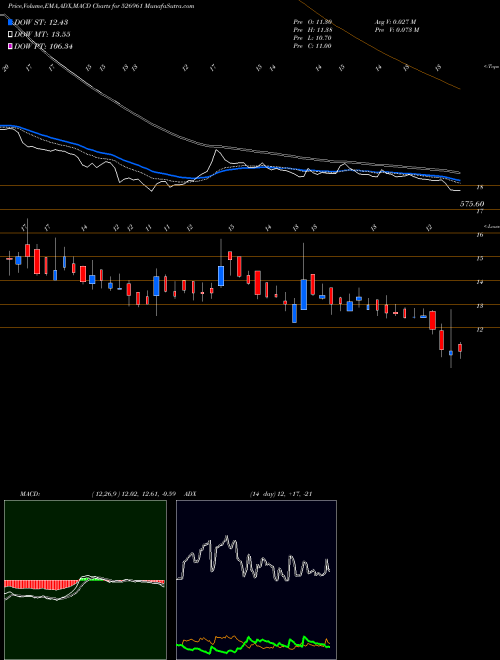
Task: Click the last red candlestick on the chart
Action: pos(460,348)
